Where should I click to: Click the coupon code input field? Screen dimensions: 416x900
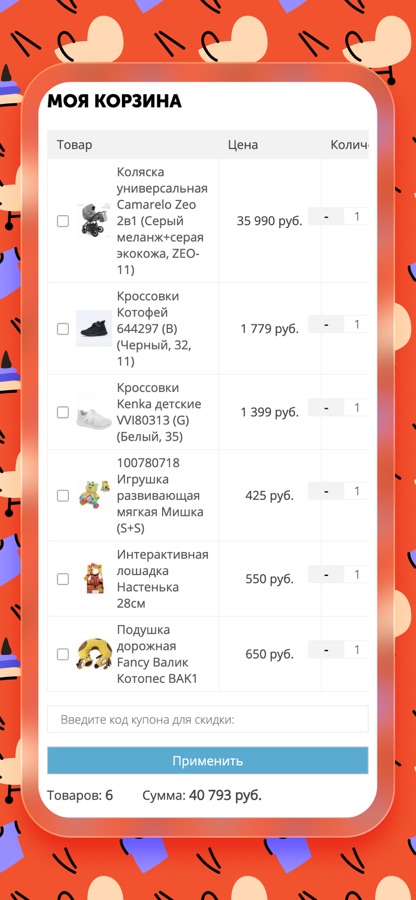point(208,719)
